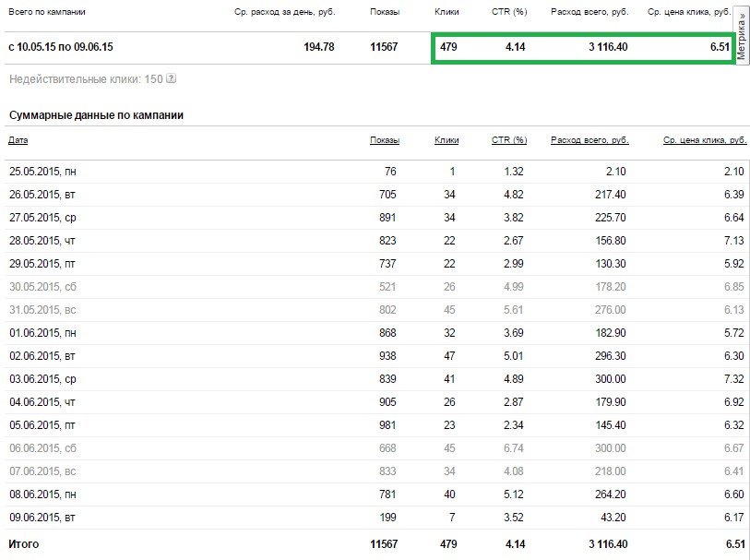Sort the table by Дата column
The height and width of the screenshot is (560, 750).
pos(18,140)
